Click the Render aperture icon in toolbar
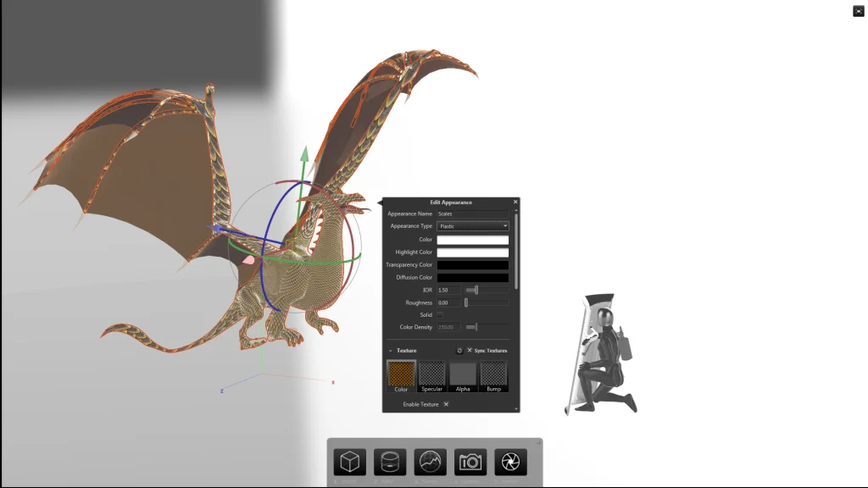The image size is (868, 488). [x=510, y=462]
